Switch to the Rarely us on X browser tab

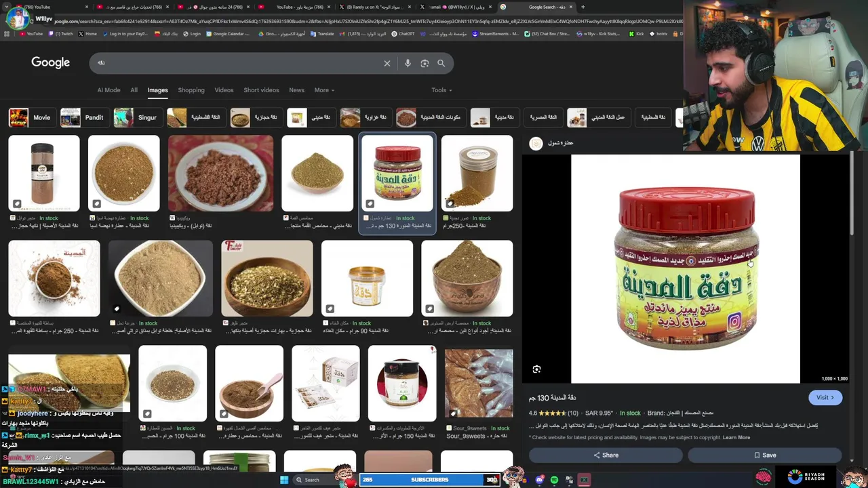tap(374, 7)
